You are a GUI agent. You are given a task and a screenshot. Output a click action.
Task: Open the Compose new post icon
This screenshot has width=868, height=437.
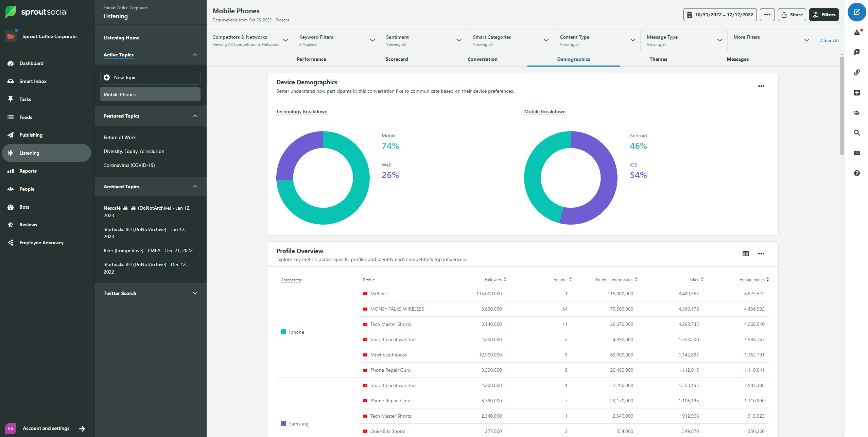pos(857,12)
